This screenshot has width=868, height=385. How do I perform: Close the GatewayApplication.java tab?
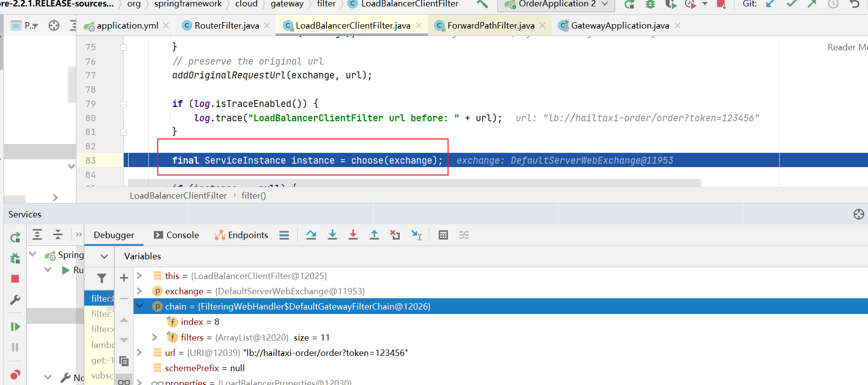[x=677, y=26]
